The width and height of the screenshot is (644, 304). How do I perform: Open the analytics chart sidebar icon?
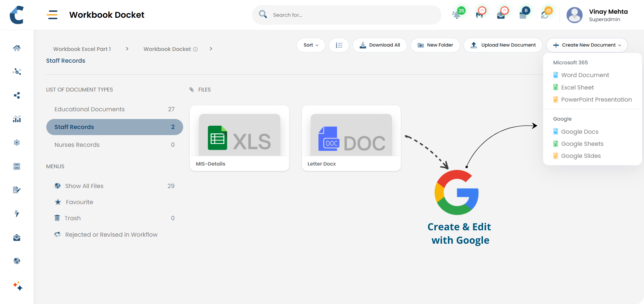17,119
